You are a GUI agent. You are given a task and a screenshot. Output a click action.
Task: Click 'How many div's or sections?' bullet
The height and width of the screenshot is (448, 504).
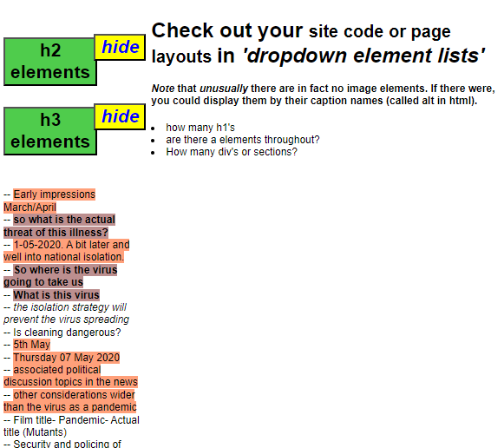pyautogui.click(x=232, y=152)
